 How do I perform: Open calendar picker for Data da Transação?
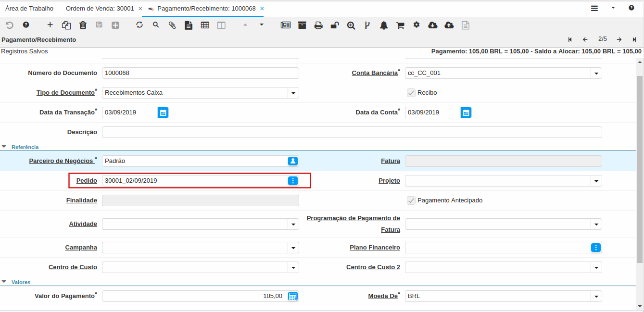(x=163, y=112)
